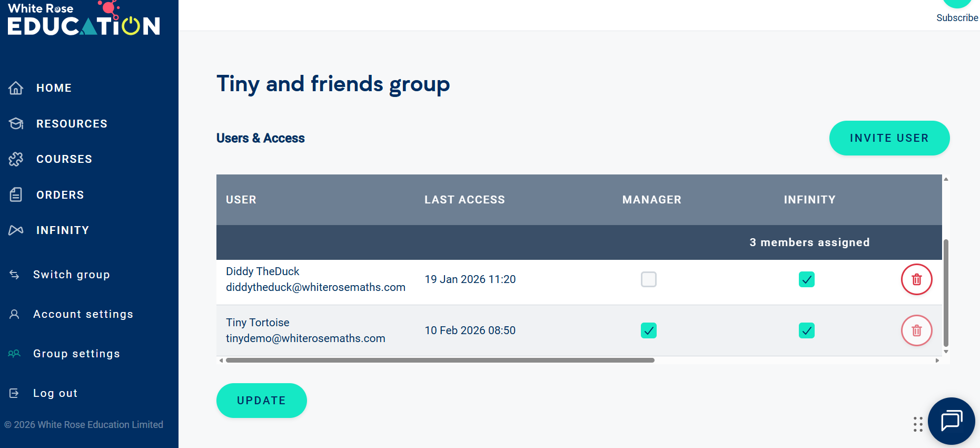This screenshot has width=980, height=448.
Task: Click the White Rose Education logo
Action: coord(84,19)
